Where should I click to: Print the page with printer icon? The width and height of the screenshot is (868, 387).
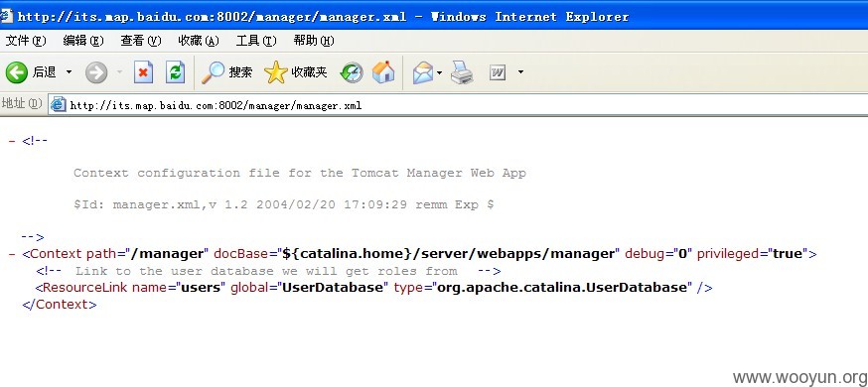click(462, 72)
